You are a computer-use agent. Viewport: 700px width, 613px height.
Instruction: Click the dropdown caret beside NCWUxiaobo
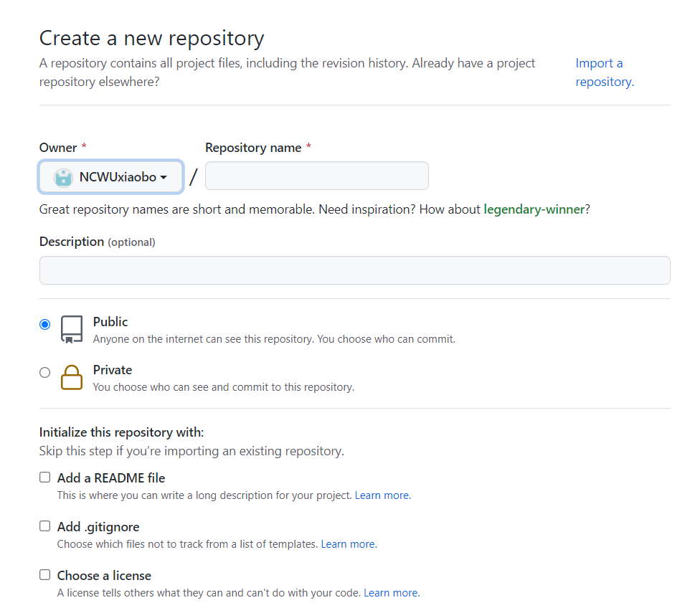164,178
